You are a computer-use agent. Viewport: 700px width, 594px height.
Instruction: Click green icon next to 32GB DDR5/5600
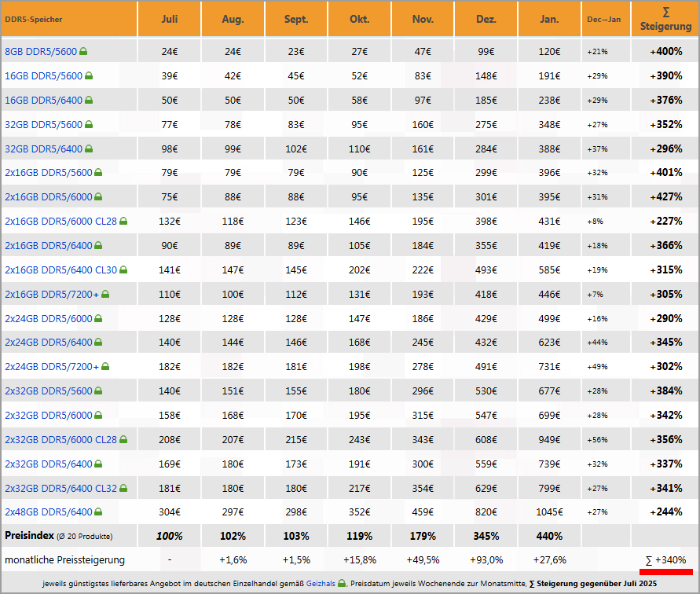[x=89, y=124]
